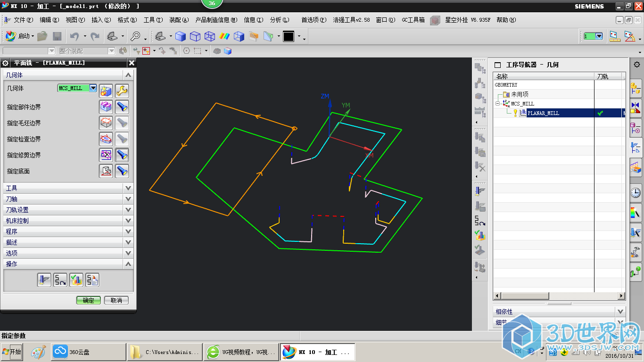Open the 视图(V) menu
This screenshot has width=644, height=362.
point(75,20)
